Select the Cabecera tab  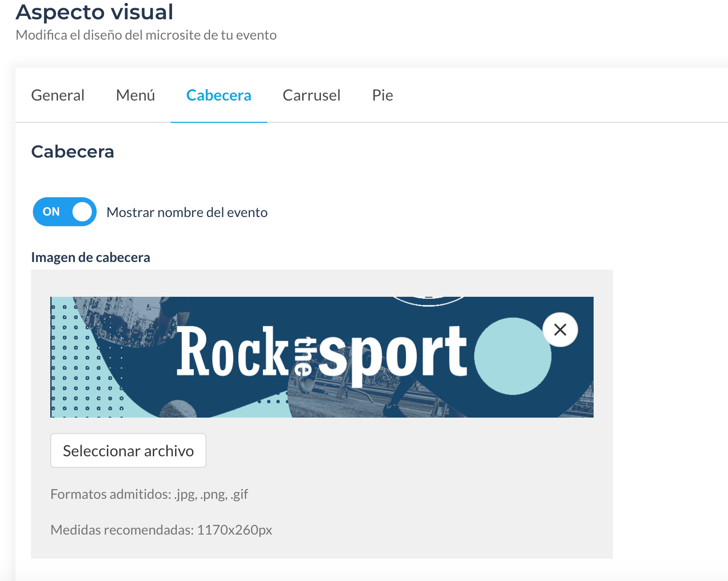[219, 95]
